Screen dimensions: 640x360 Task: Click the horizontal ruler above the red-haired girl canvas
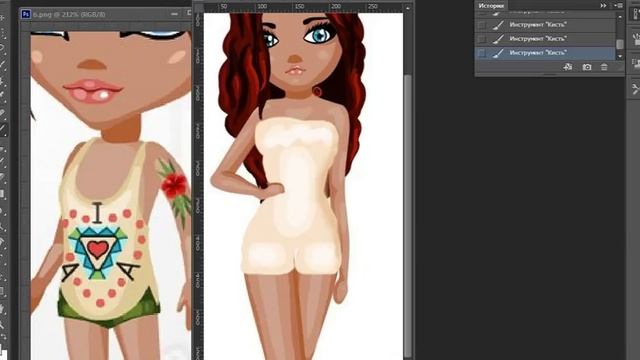point(303,7)
